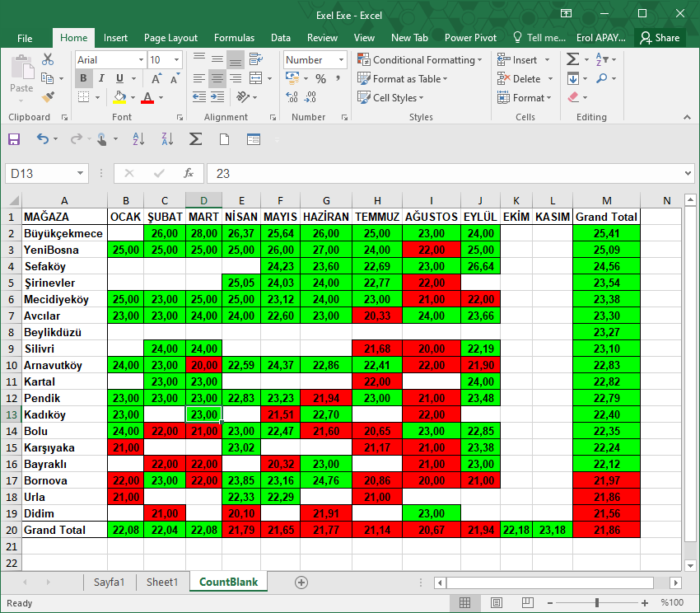Apply the yellow Fill Color bucket
700x613 pixels.
(x=119, y=97)
